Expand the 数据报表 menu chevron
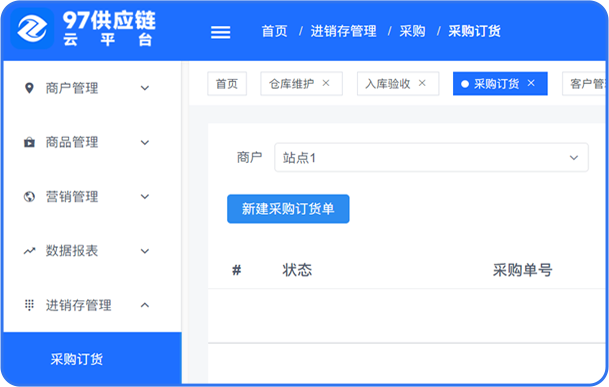This screenshot has height=387, width=609. tap(145, 251)
